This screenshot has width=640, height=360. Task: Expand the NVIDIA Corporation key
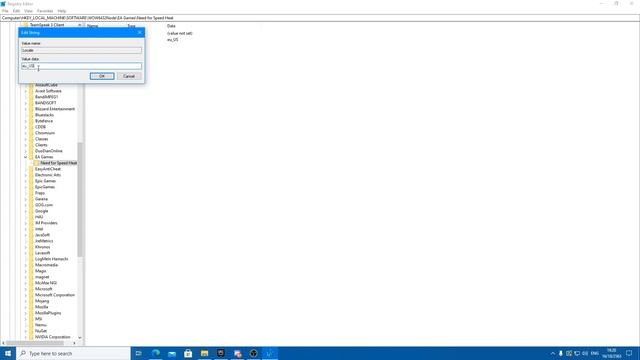coord(25,337)
